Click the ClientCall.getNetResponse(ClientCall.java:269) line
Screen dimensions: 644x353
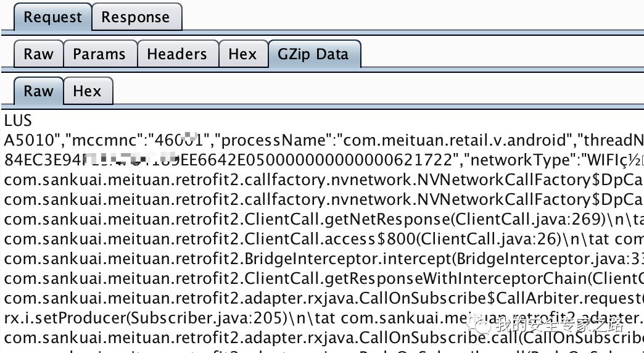[x=324, y=220]
